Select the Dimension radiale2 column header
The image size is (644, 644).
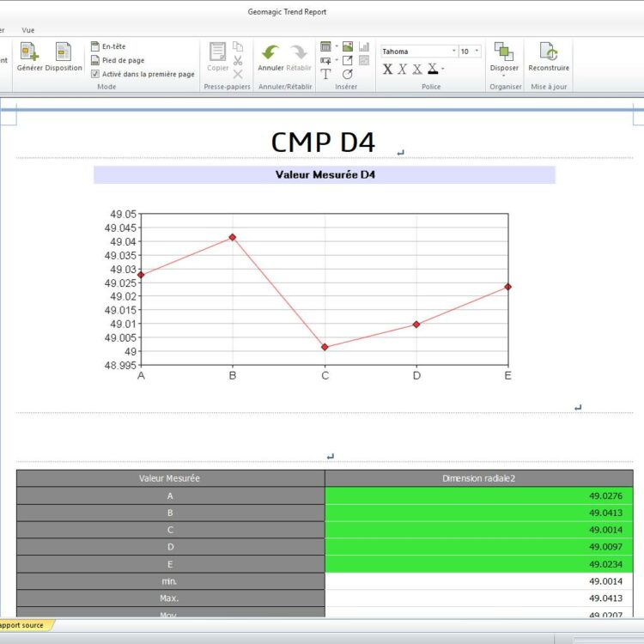[x=478, y=478]
